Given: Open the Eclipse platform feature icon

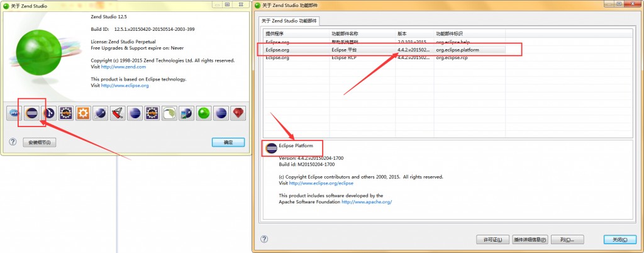Looking at the screenshot, I should 31,113.
